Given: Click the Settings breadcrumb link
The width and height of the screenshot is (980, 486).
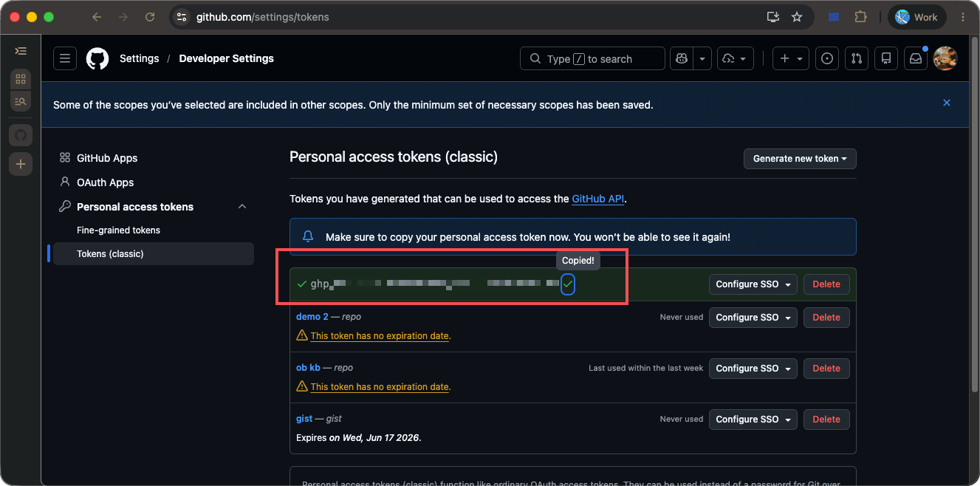Looking at the screenshot, I should coord(139,58).
